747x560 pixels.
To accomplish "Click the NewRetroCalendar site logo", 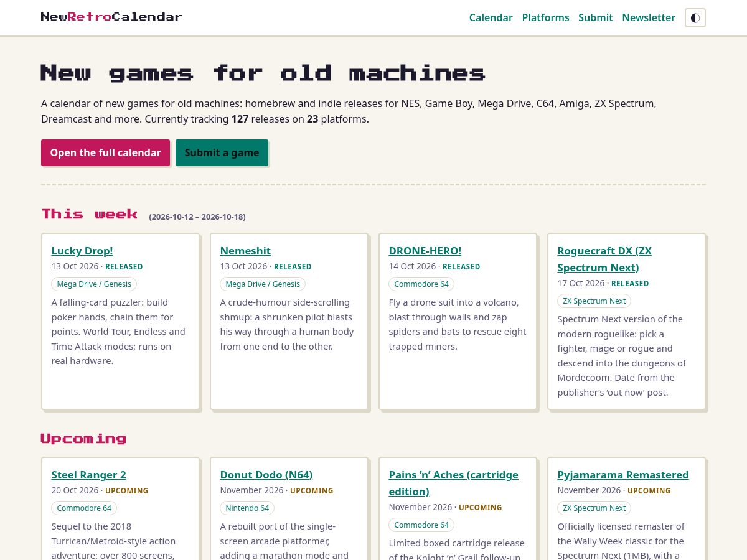I will (111, 17).
